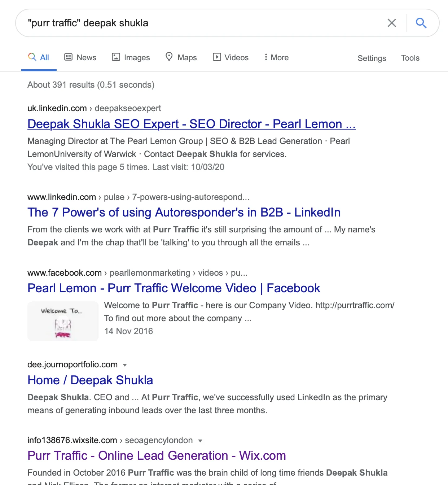Click the News tab newspaper icon
This screenshot has height=485, width=448.
pyautogui.click(x=68, y=57)
